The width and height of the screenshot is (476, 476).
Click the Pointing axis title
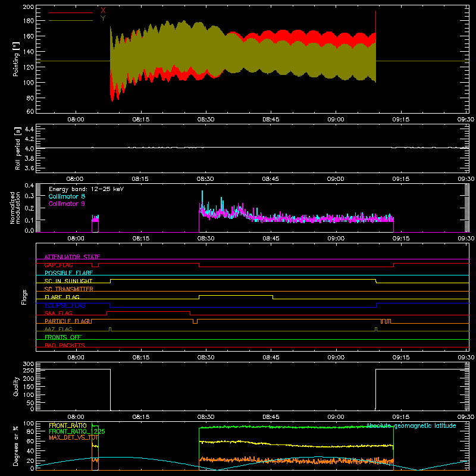(x=16, y=59)
